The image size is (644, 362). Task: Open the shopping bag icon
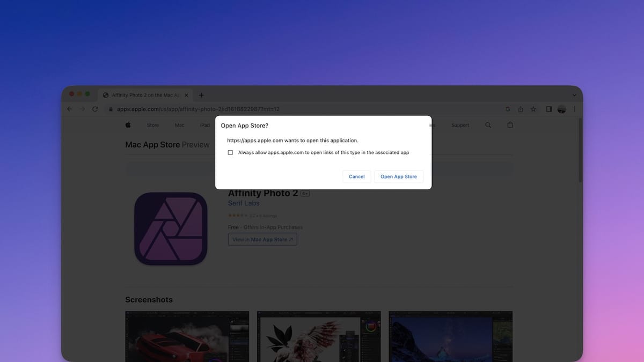coord(510,125)
